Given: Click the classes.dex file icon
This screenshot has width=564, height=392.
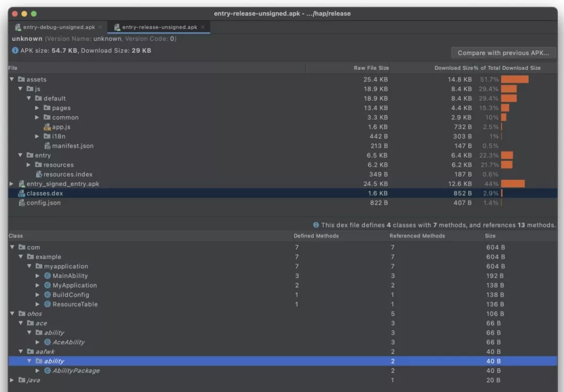Looking at the screenshot, I should (21, 194).
